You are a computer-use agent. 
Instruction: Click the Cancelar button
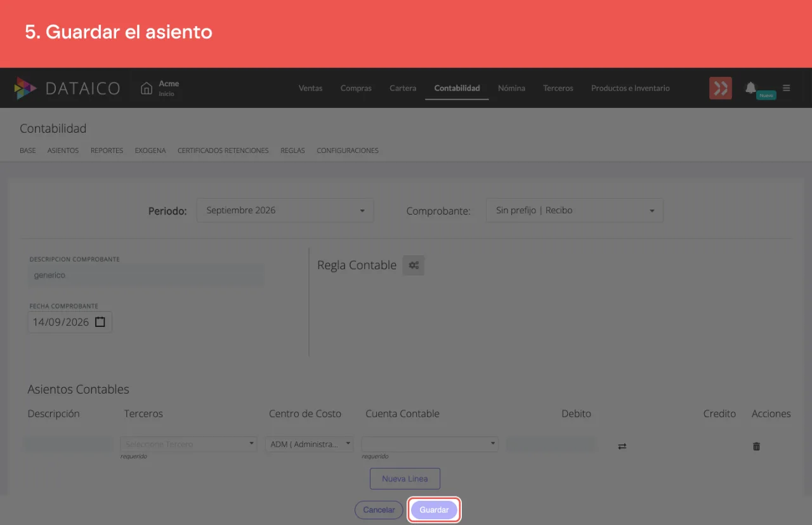[379, 510]
